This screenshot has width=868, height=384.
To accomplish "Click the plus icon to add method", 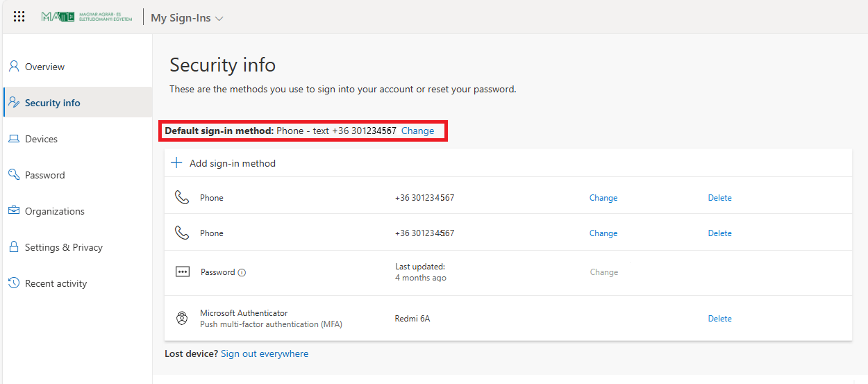I will [176, 163].
